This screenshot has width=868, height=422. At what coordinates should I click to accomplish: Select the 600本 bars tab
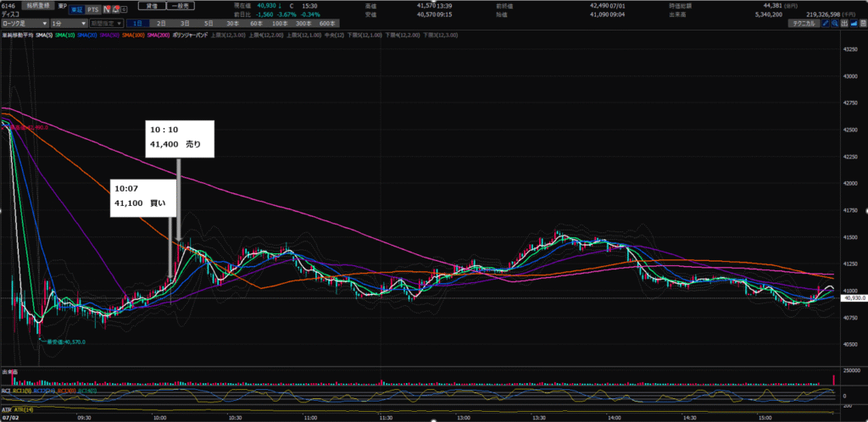(x=327, y=24)
